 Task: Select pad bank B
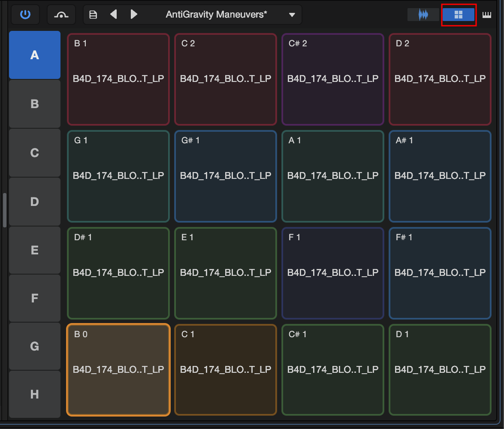coord(35,104)
